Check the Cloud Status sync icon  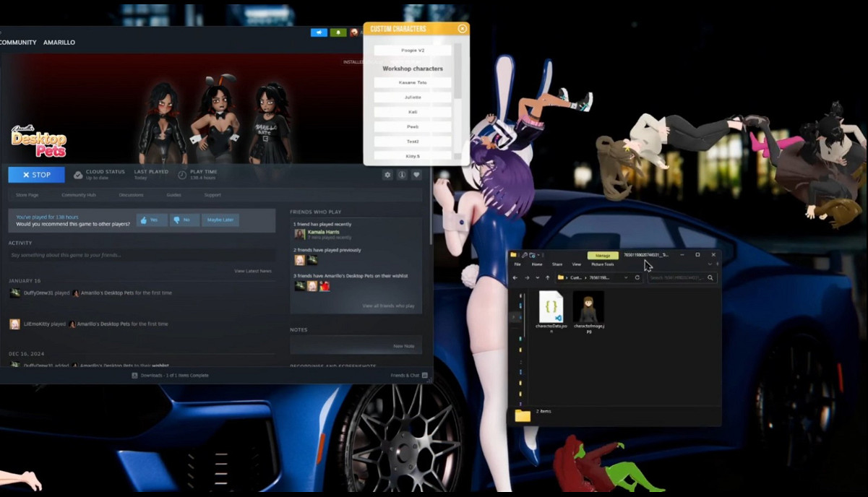pyautogui.click(x=78, y=174)
